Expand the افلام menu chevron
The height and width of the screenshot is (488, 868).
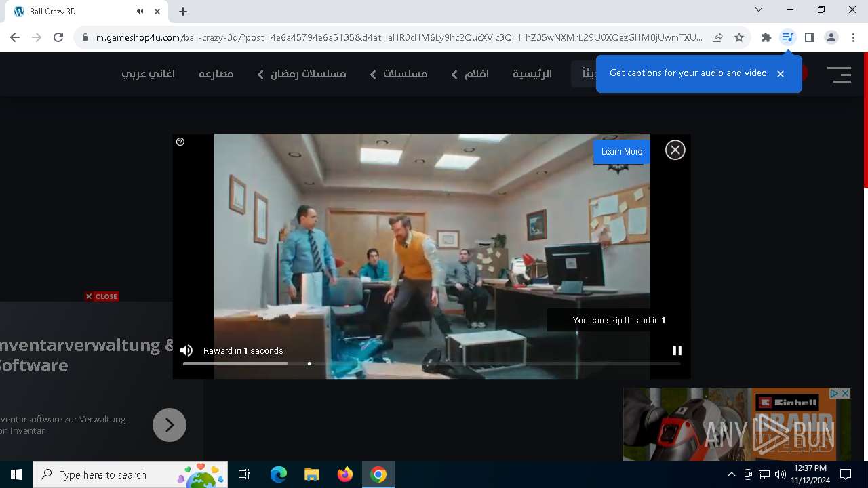454,75
